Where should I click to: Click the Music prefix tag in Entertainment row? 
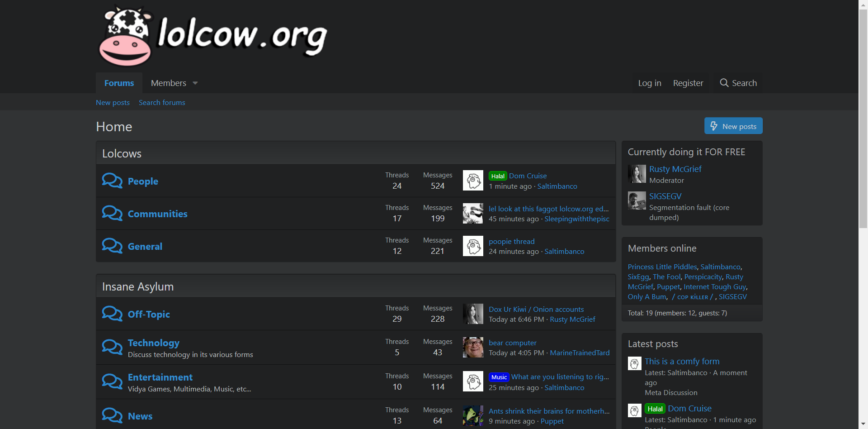click(499, 377)
